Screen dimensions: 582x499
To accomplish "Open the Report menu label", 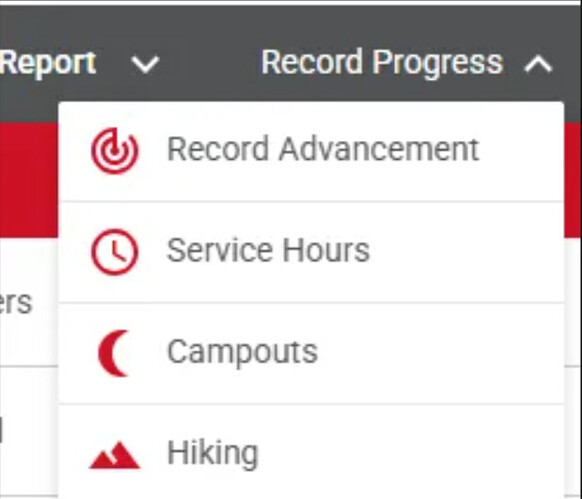I will [48, 63].
